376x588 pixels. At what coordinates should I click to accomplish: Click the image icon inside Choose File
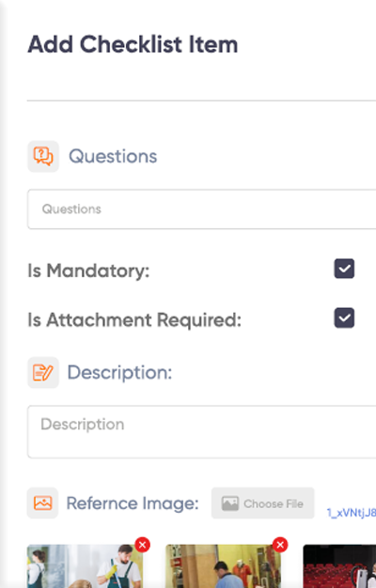230,503
